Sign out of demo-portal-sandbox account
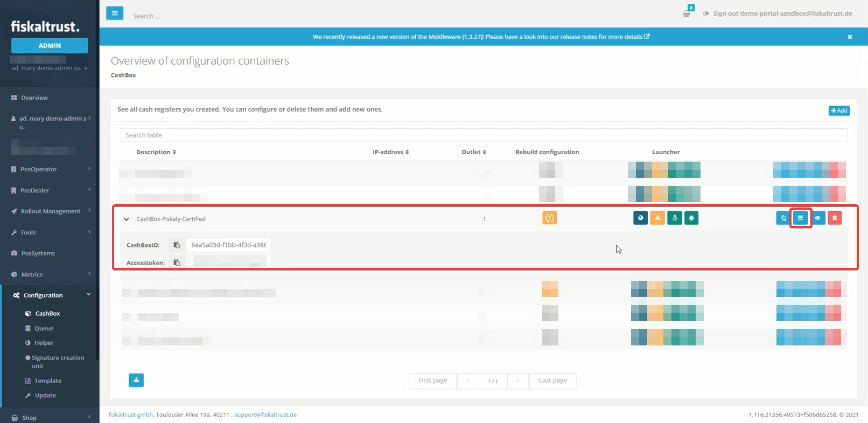This screenshot has height=423, width=868. pyautogui.click(x=778, y=13)
